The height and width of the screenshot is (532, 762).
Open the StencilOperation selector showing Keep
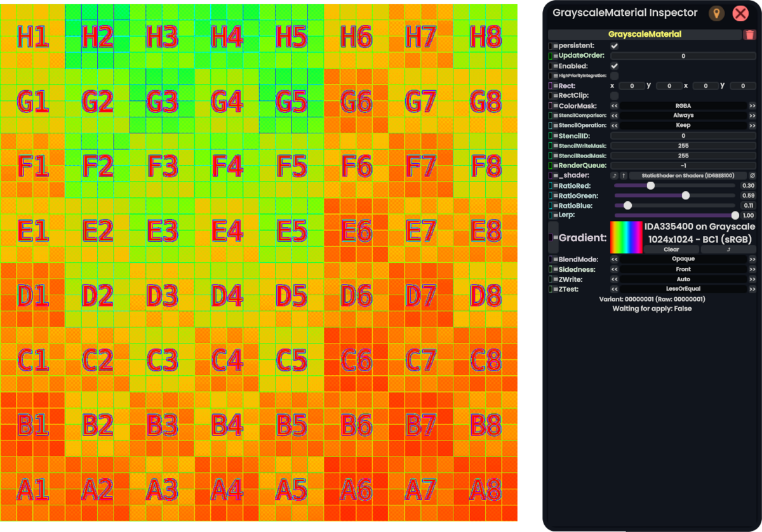coord(683,126)
